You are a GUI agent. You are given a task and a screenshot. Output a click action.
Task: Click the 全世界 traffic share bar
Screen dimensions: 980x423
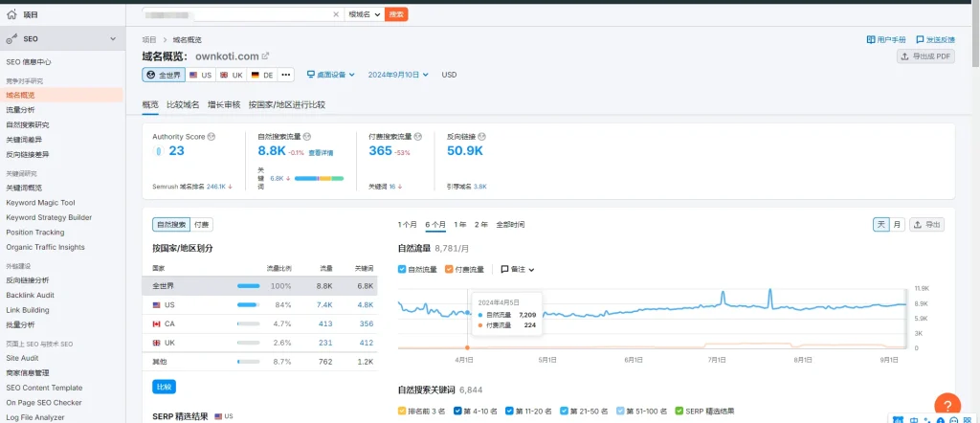(x=248, y=286)
